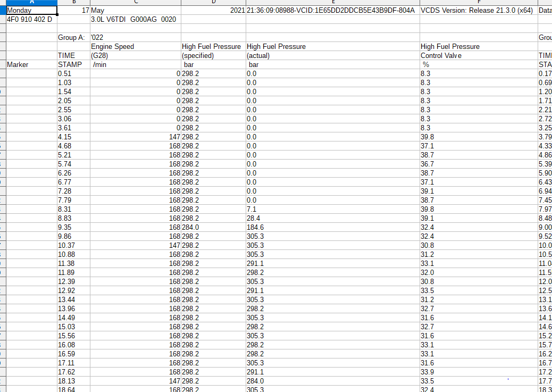Screen dimensions: 552x392
Task: Select the time stamp cell 0.51
Action: 73,74
